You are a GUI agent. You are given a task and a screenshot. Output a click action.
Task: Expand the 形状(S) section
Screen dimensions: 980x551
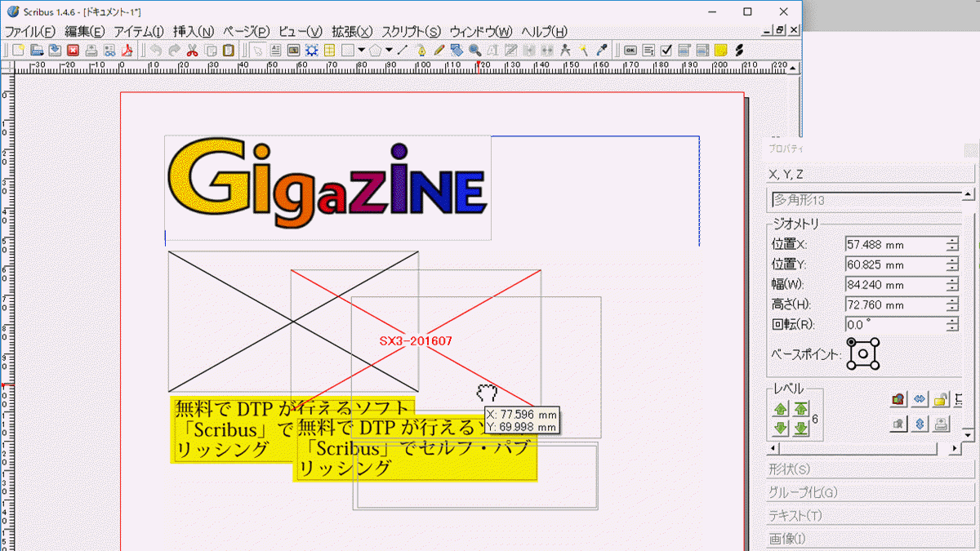coord(870,469)
